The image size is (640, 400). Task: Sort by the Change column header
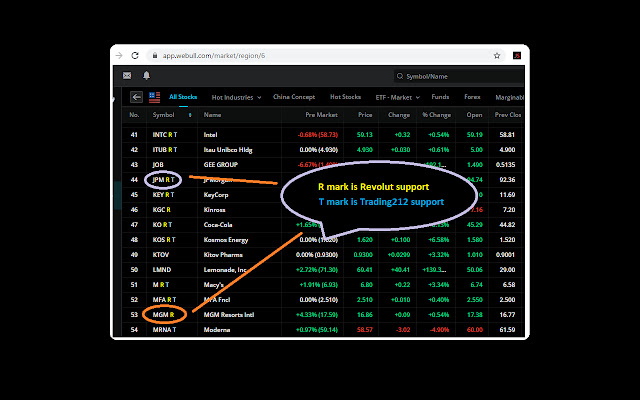tap(399, 115)
